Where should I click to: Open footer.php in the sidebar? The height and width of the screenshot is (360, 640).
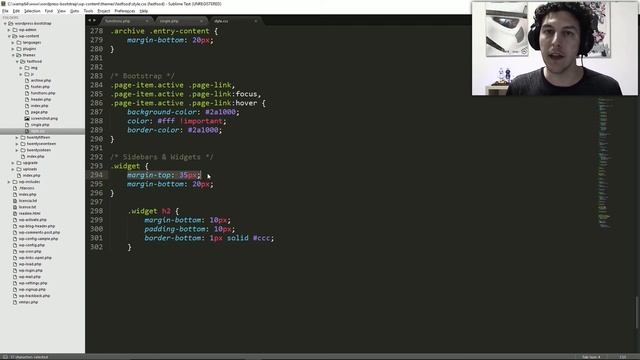pyautogui.click(x=40, y=87)
